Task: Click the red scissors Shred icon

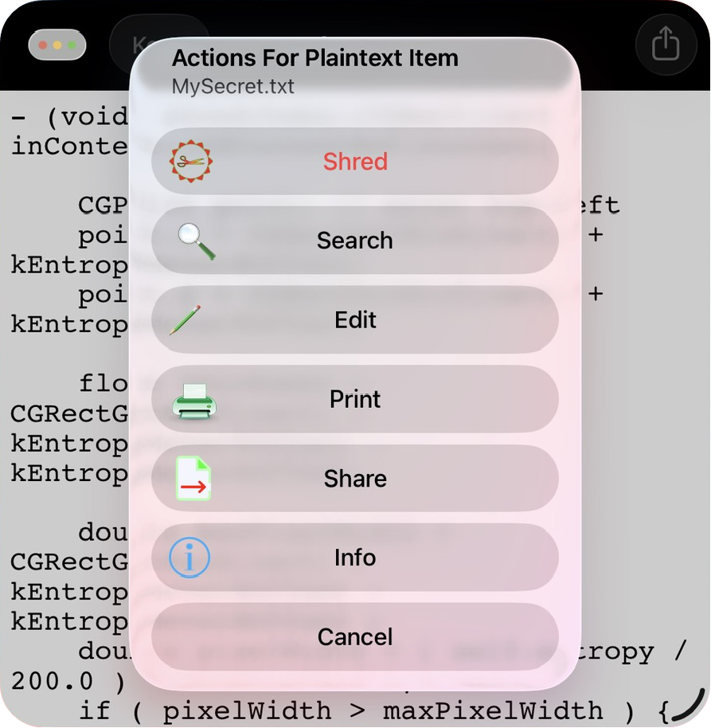Action: (x=191, y=162)
